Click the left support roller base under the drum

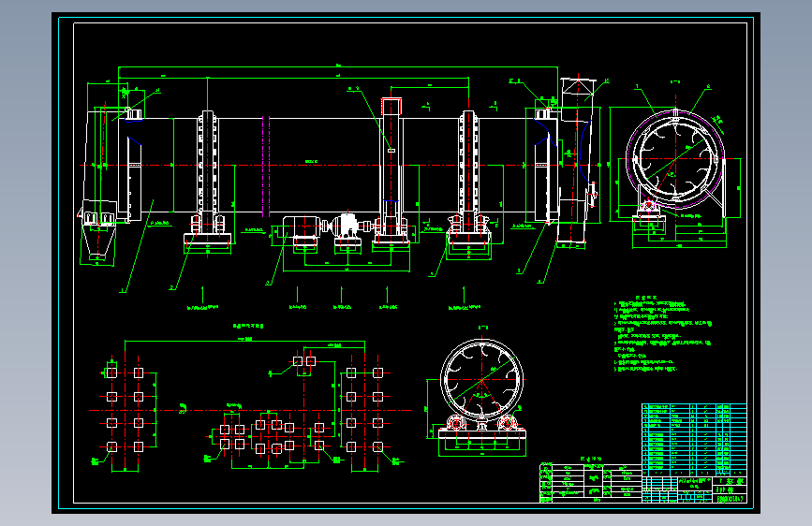[208, 240]
